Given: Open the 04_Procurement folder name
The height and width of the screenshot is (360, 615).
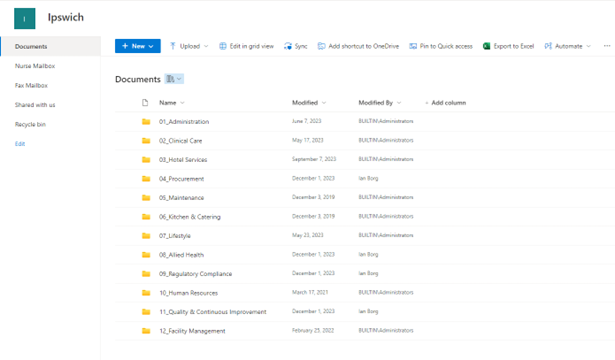Looking at the screenshot, I should (181, 179).
